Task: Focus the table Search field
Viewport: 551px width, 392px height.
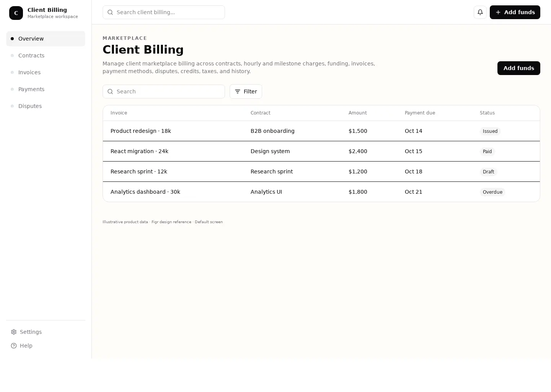Action: click(164, 91)
